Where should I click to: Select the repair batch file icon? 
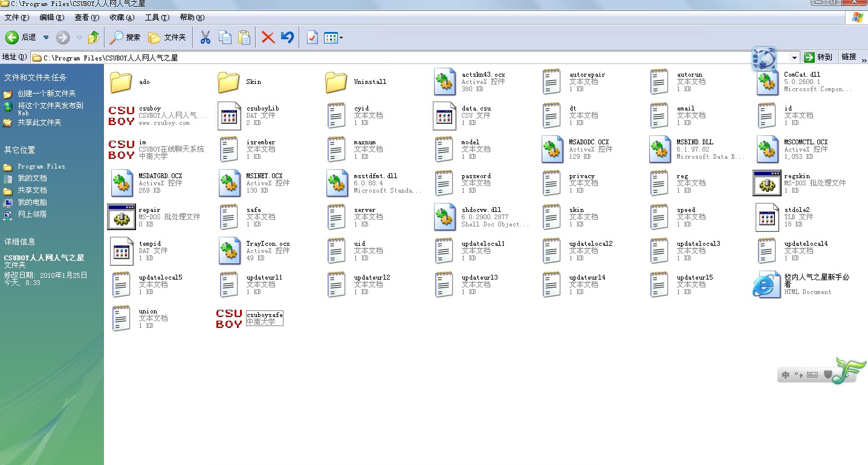[x=121, y=217]
